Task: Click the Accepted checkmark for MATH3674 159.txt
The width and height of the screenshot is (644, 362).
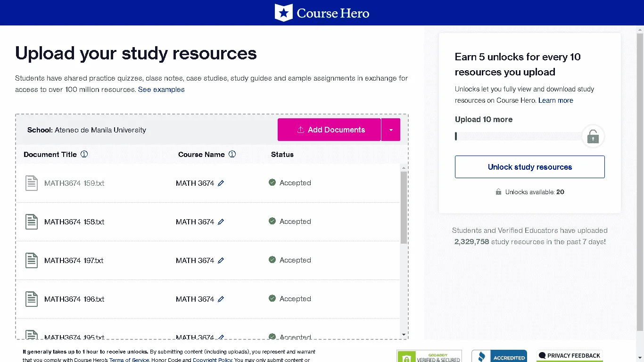Action: [272, 182]
